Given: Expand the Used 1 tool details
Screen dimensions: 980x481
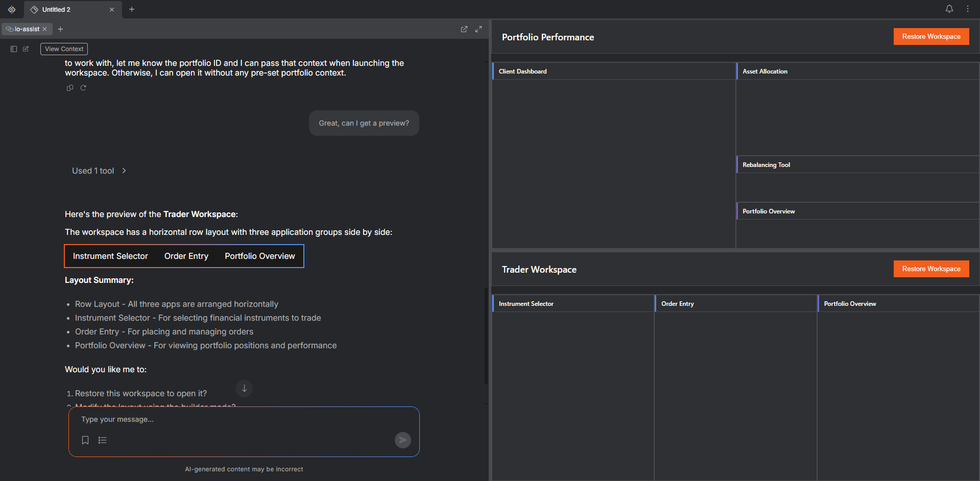Looking at the screenshot, I should pos(99,171).
